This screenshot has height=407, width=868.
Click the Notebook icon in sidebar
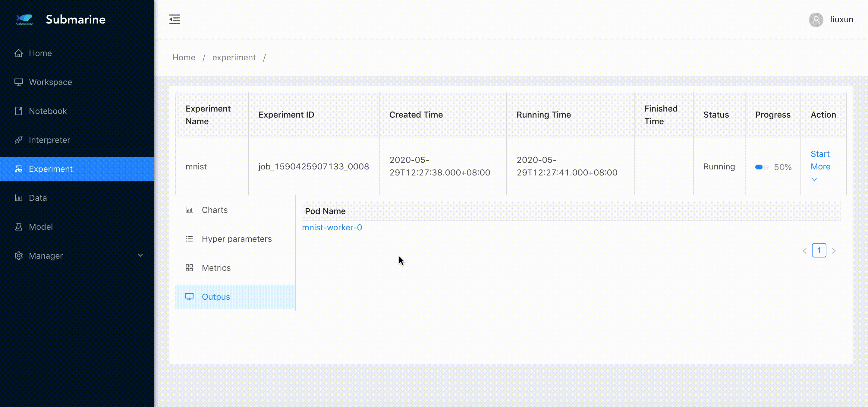pyautogui.click(x=19, y=111)
